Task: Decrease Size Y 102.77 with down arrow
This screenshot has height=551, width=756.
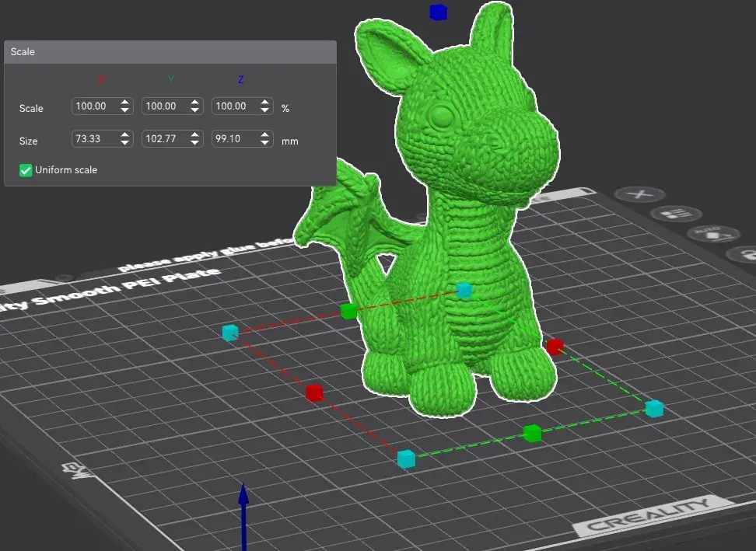Action: (194, 143)
